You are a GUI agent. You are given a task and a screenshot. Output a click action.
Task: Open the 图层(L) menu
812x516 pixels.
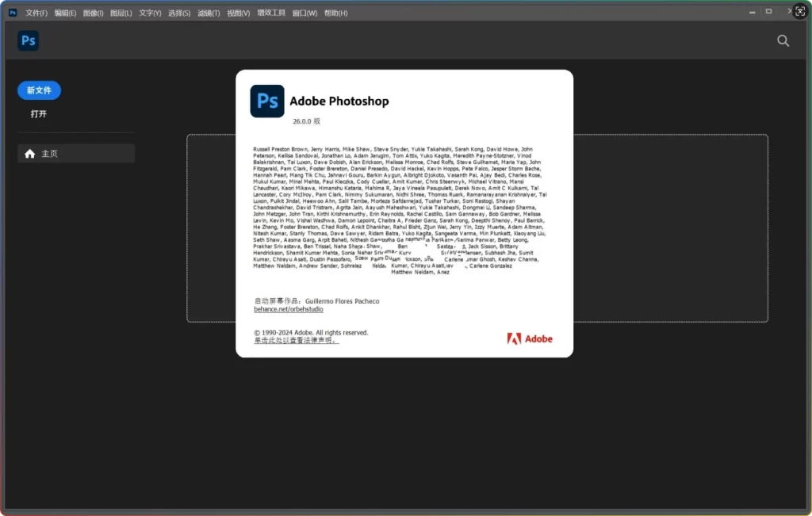point(121,13)
